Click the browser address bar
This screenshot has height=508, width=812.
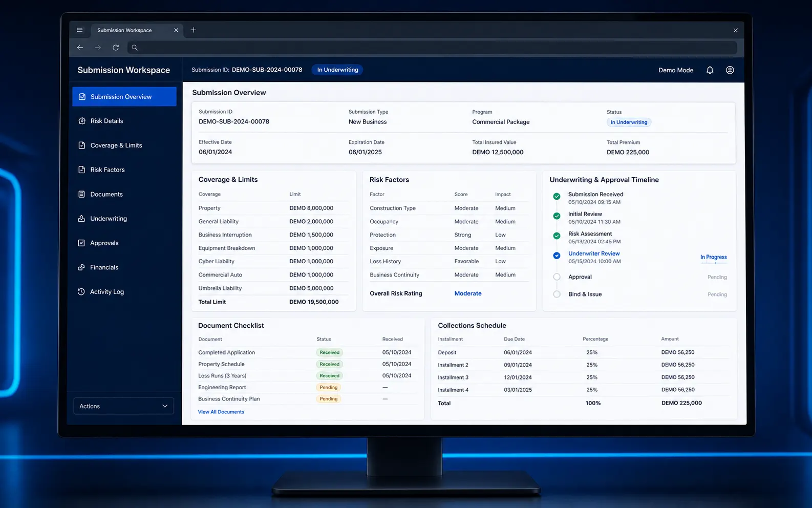(432, 48)
